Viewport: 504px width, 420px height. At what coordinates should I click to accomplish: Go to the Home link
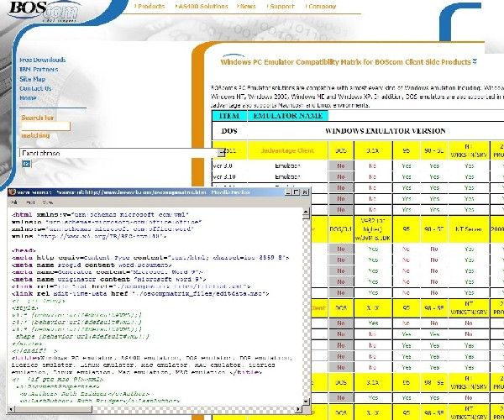28,97
